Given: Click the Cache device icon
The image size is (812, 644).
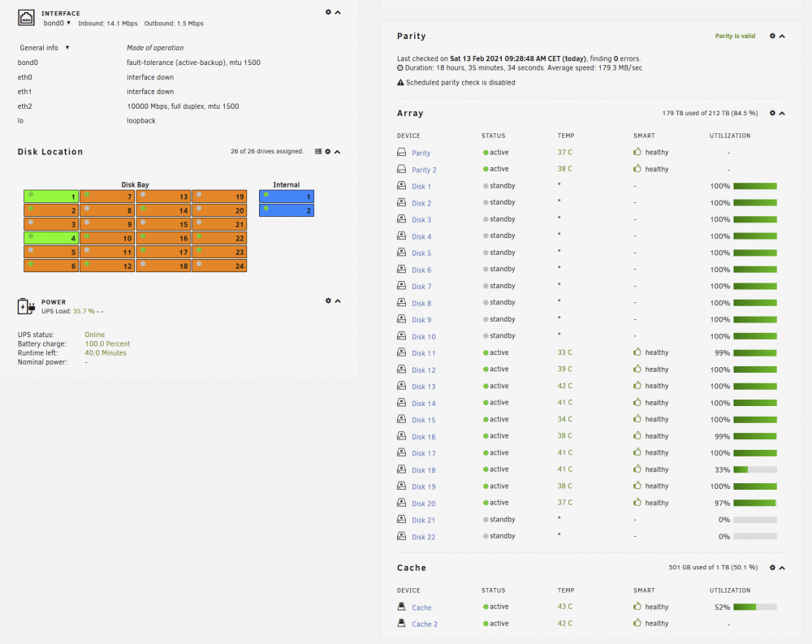Looking at the screenshot, I should 401,606.
